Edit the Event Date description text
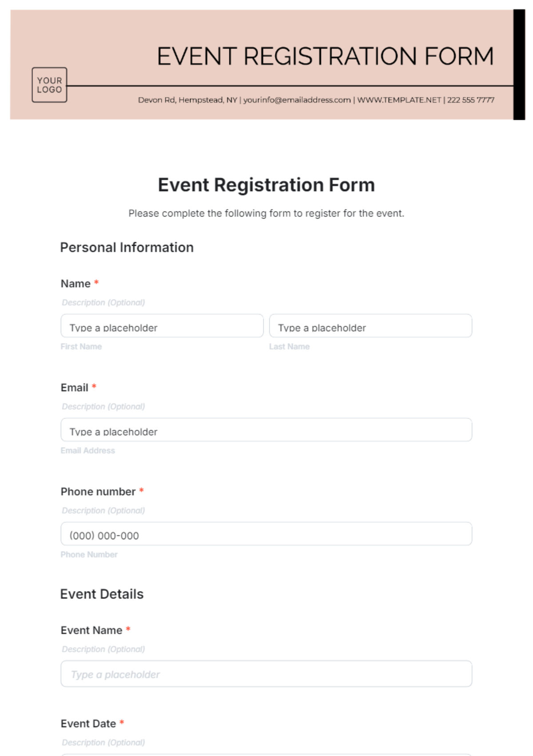This screenshot has width=533, height=756. [x=103, y=743]
